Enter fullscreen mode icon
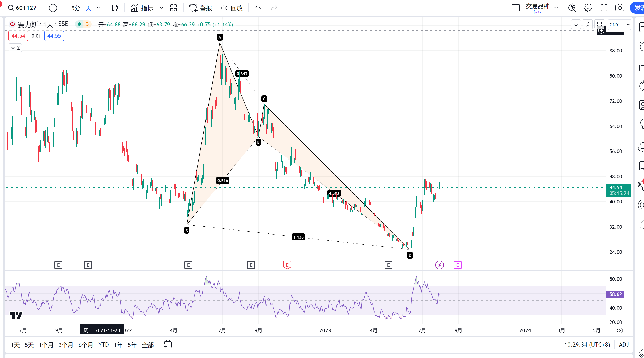Image resolution: width=644 pixels, height=358 pixels. [x=604, y=8]
